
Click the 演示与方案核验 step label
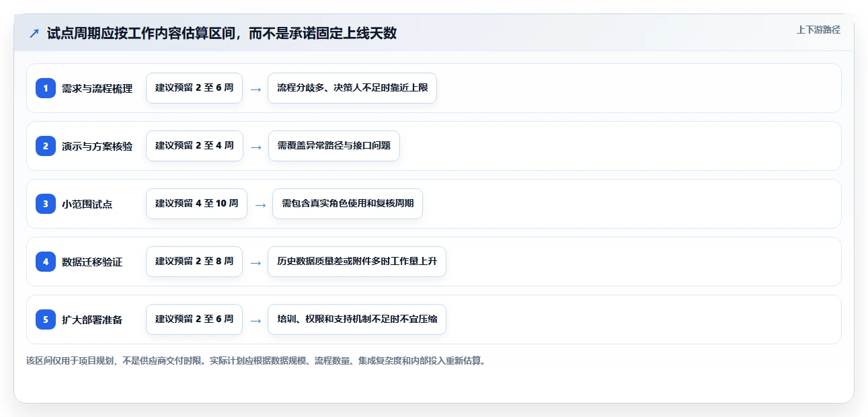97,146
